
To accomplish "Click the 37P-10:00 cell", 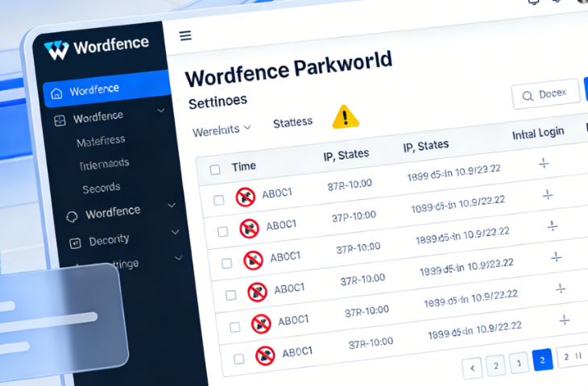I will (354, 217).
